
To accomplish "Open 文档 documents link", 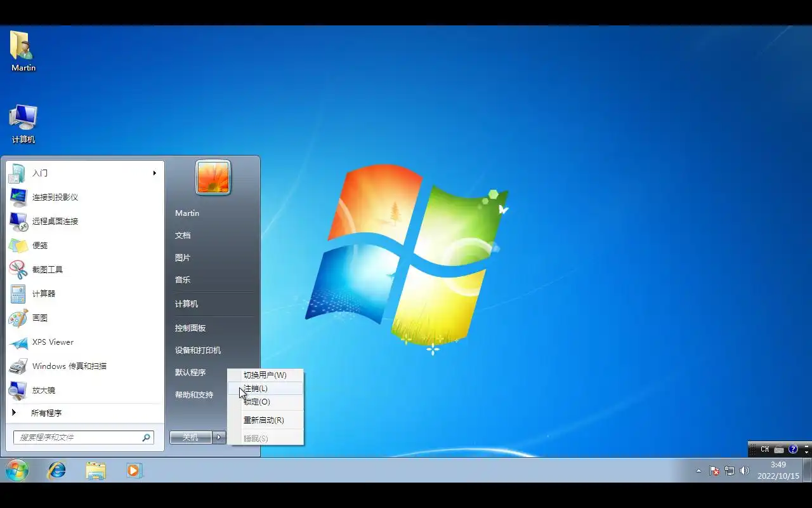I will (x=183, y=236).
